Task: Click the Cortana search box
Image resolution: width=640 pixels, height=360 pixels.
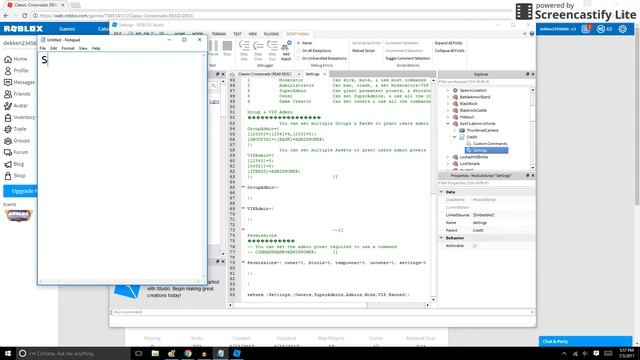Action: click(73, 353)
